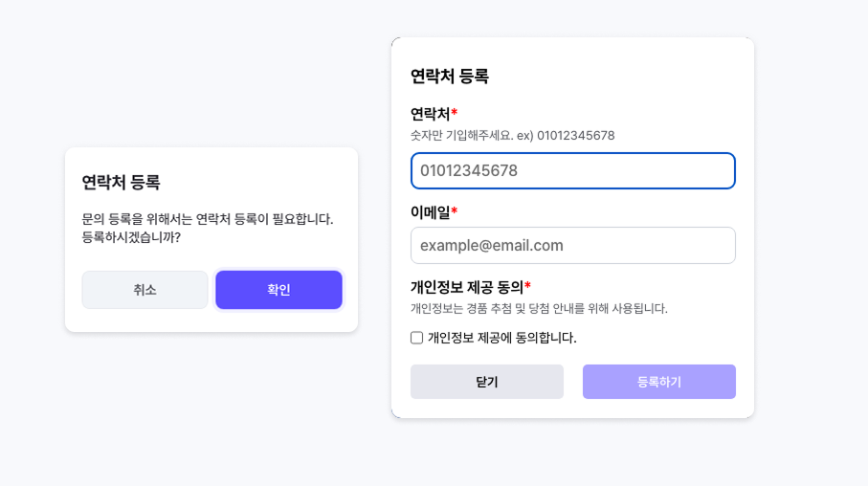The width and height of the screenshot is (868, 486).
Task: Click the 취소 button in the confirmation dialog
Action: (145, 290)
